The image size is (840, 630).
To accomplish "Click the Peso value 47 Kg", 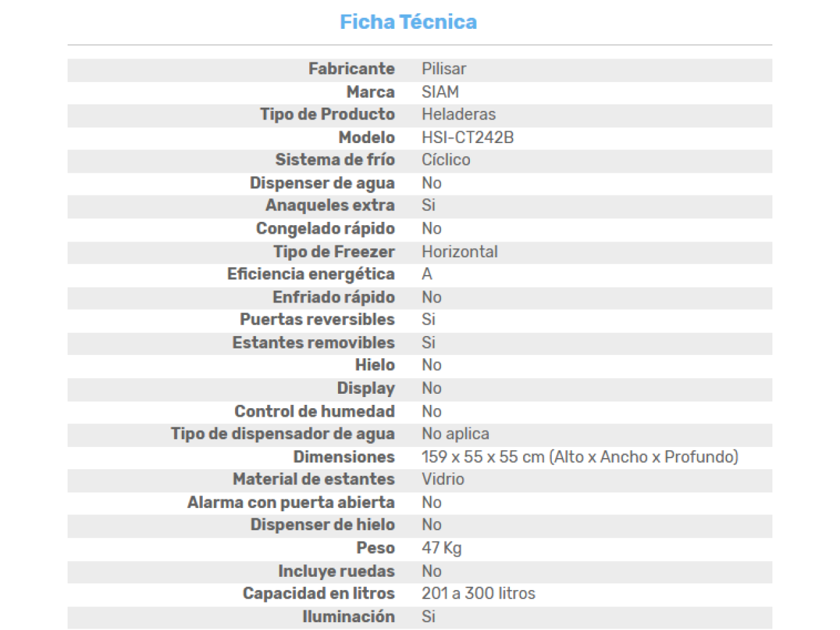I will [x=442, y=548].
